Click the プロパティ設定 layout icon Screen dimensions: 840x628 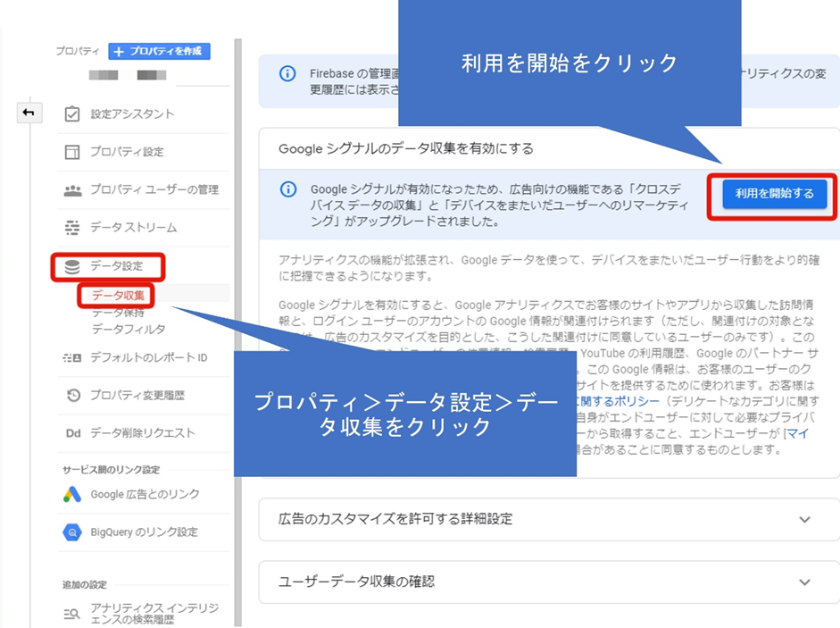point(72,152)
